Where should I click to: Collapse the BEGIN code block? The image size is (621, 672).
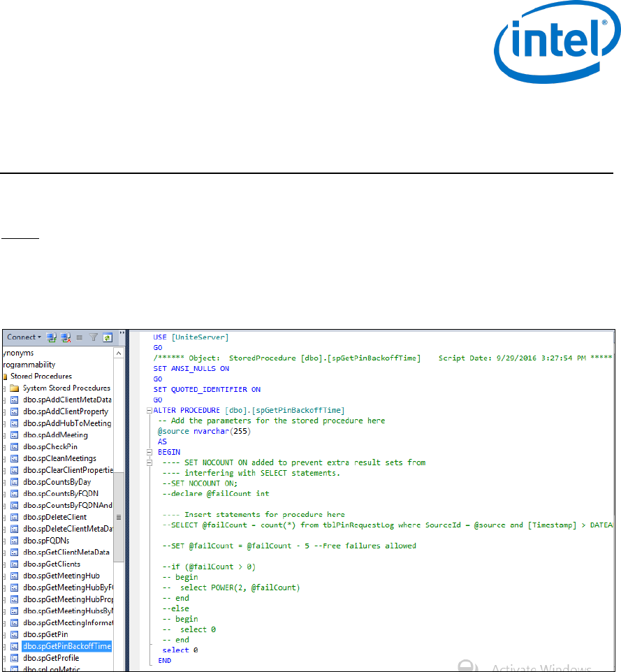[149, 452]
